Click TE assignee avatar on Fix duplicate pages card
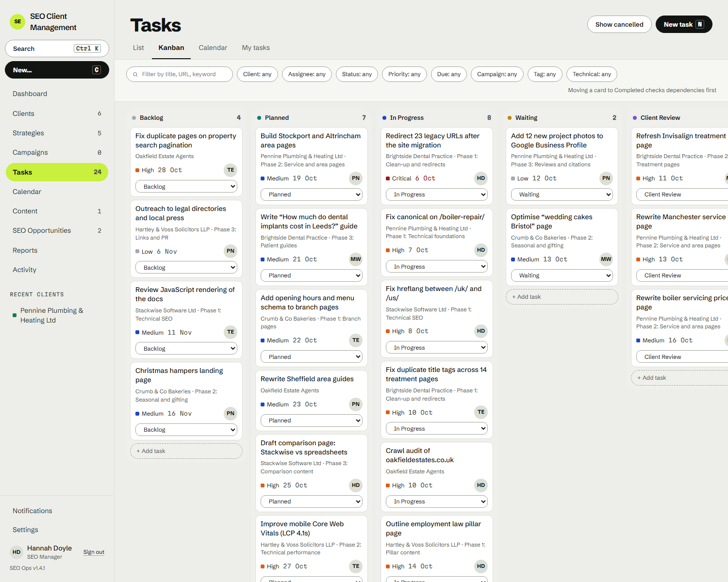Viewport: 728px width, 582px height. (x=231, y=170)
